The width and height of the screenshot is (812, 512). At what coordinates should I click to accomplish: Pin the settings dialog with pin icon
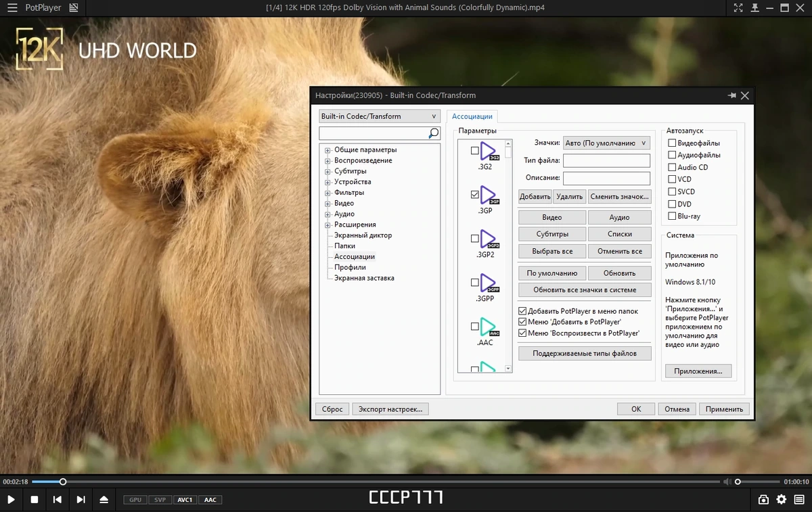point(731,96)
